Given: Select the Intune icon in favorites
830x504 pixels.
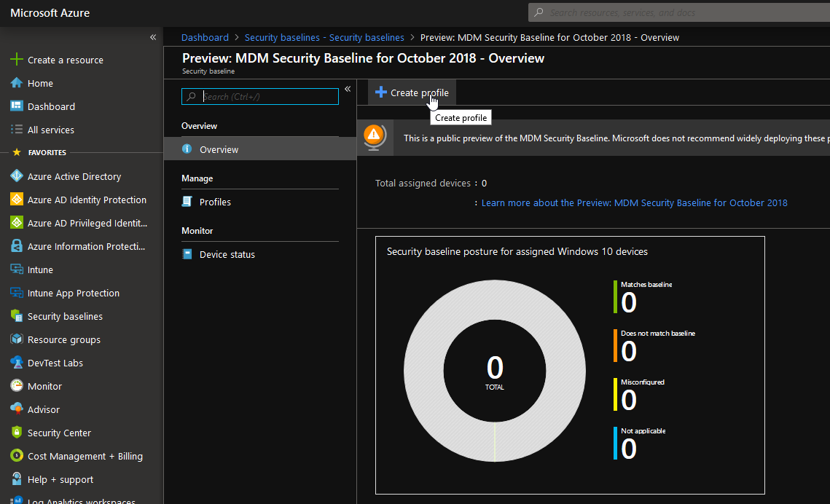Looking at the screenshot, I should (16, 269).
